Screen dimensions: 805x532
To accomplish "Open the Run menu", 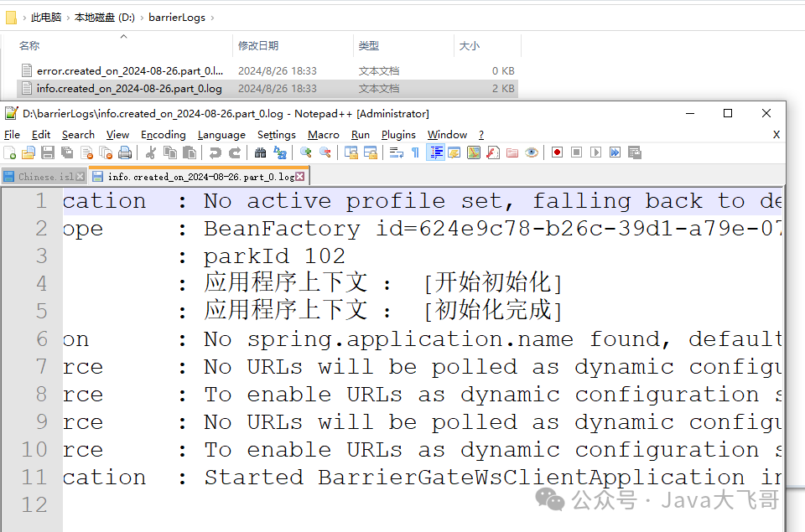I will [361, 135].
